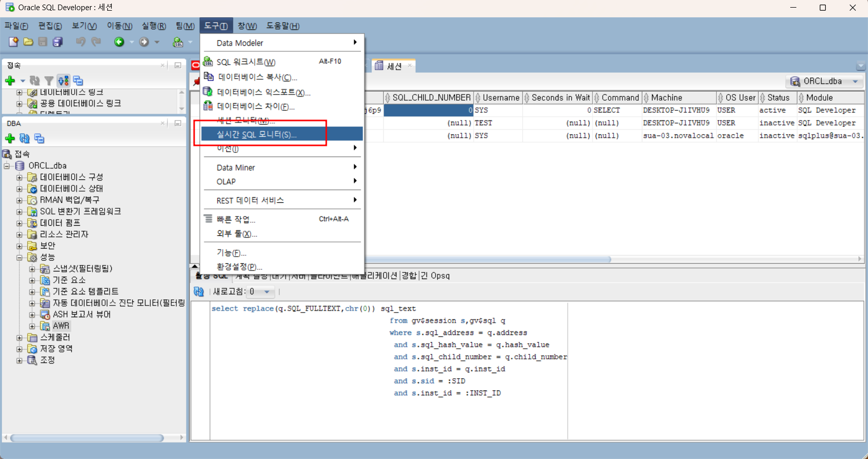Open the back navigation history dropdown arrow

(132, 42)
